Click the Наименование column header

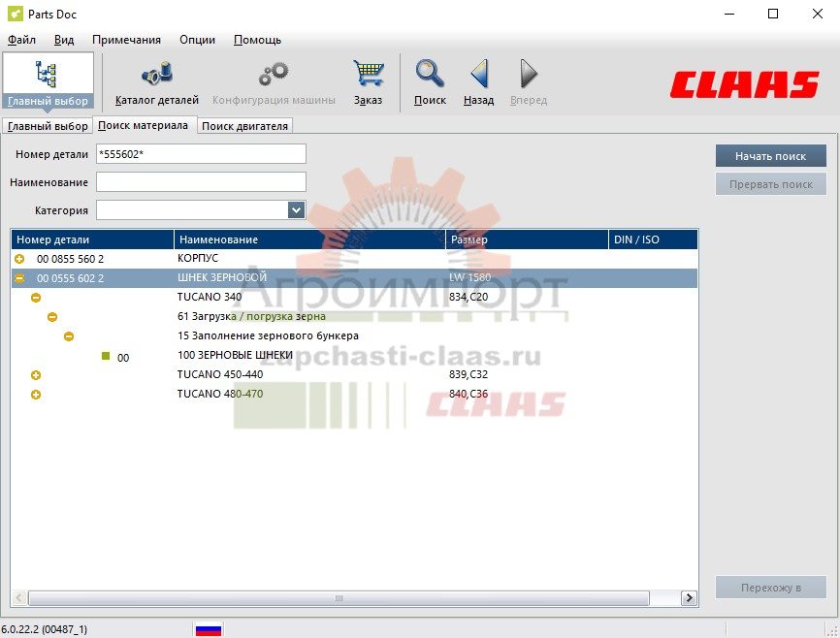[x=309, y=239]
